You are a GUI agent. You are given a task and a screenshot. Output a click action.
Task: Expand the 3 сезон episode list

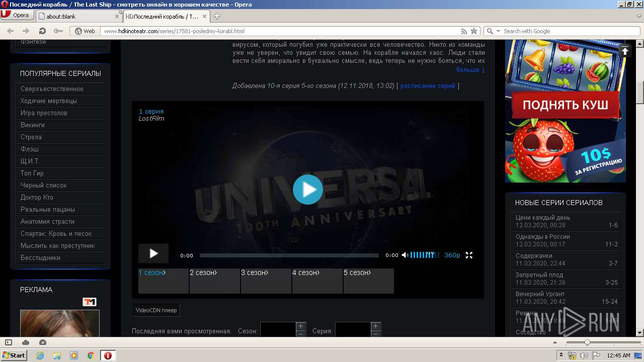(x=266, y=281)
